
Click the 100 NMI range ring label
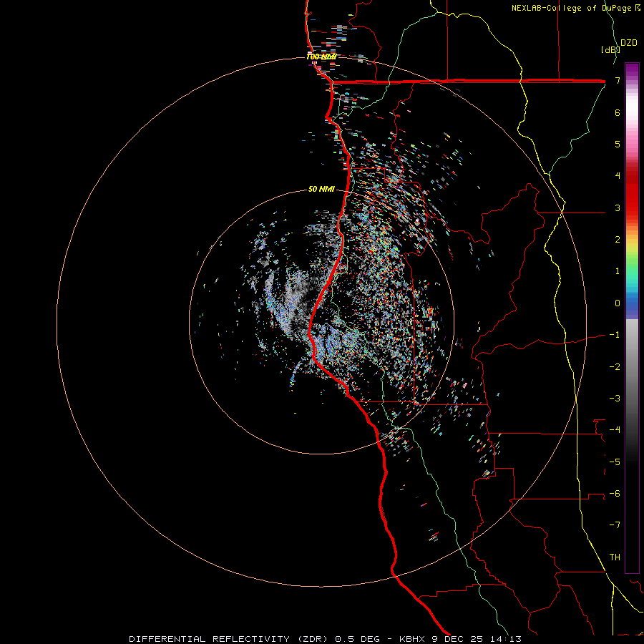pyautogui.click(x=321, y=57)
